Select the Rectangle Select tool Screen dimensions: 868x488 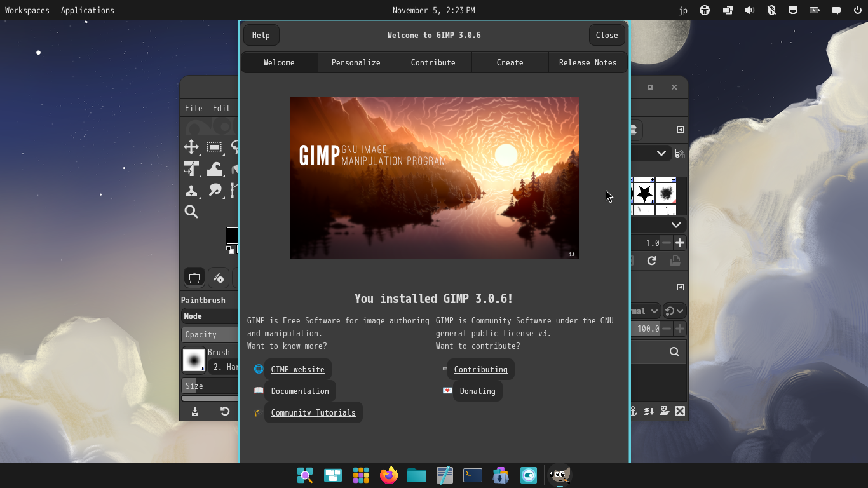click(x=214, y=147)
